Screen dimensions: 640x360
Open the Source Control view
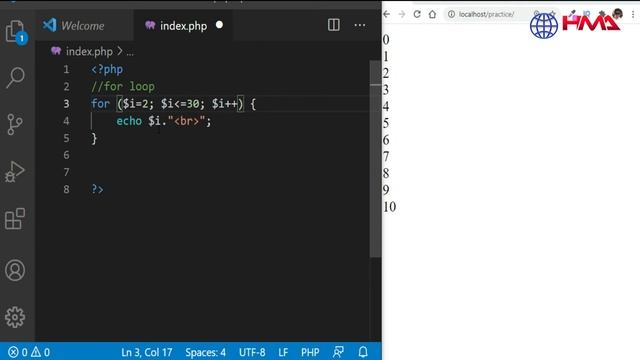pyautogui.click(x=15, y=124)
